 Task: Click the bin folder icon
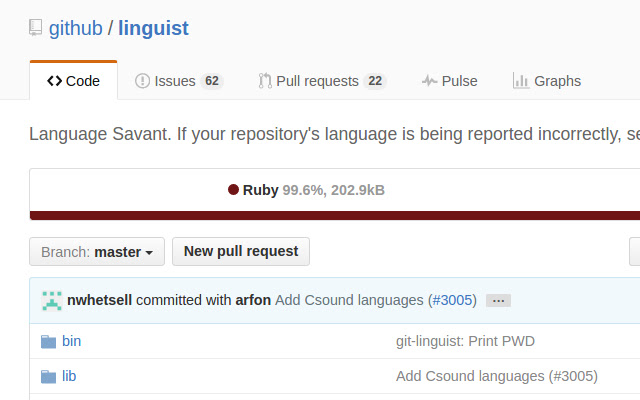[48, 341]
